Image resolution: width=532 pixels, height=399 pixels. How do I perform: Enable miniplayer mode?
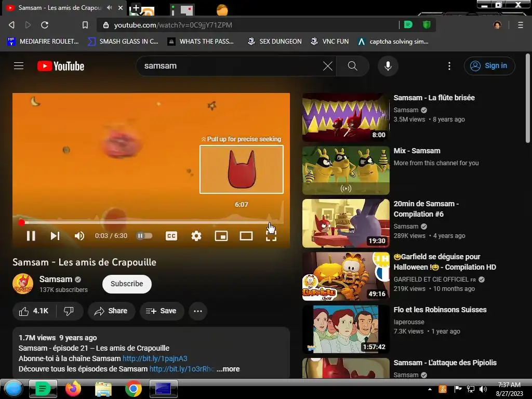[221, 236]
